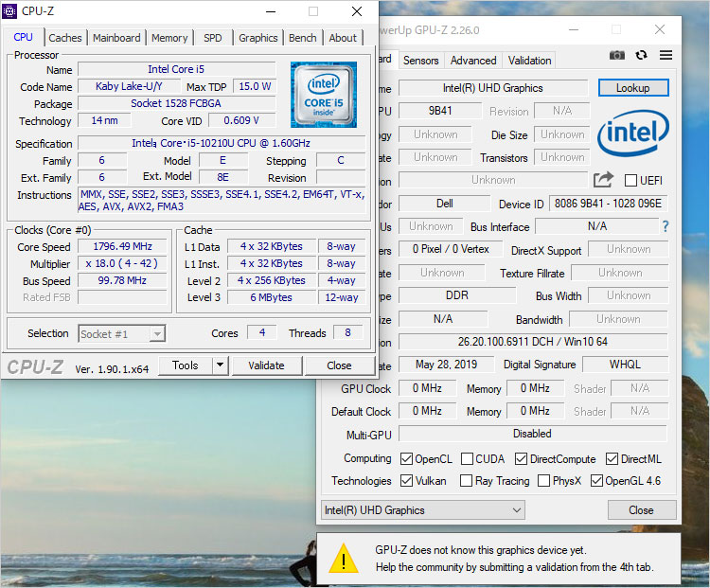Toggle the CUDA checkbox
The image size is (710, 588).
[x=467, y=459]
